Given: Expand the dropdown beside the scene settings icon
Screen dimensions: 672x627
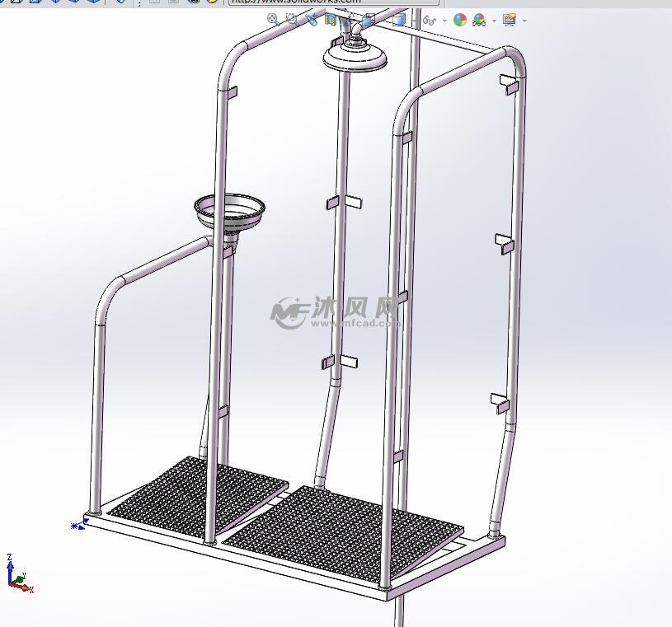Looking at the screenshot, I should click(x=524, y=21).
